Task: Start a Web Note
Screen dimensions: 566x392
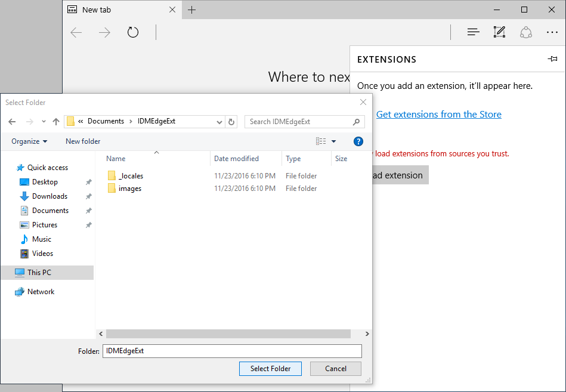Action: [x=499, y=32]
